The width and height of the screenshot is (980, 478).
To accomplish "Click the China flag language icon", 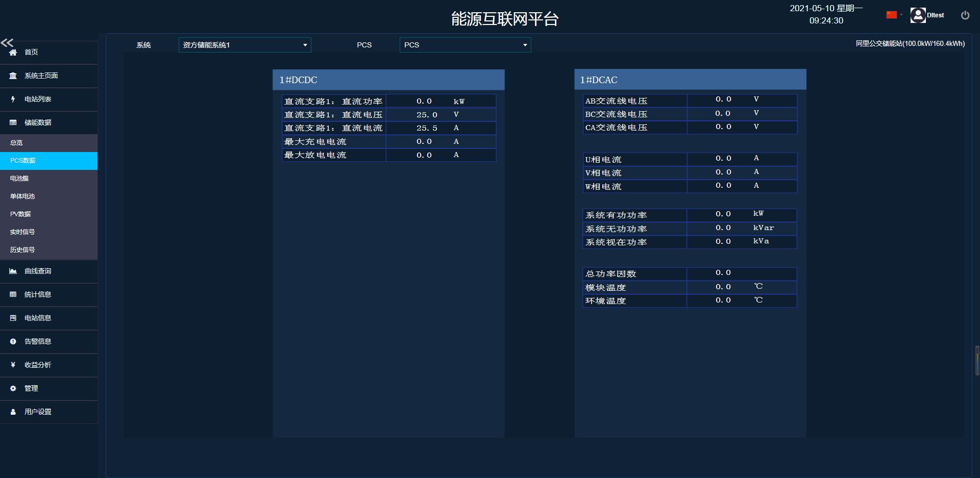I will pyautogui.click(x=891, y=15).
